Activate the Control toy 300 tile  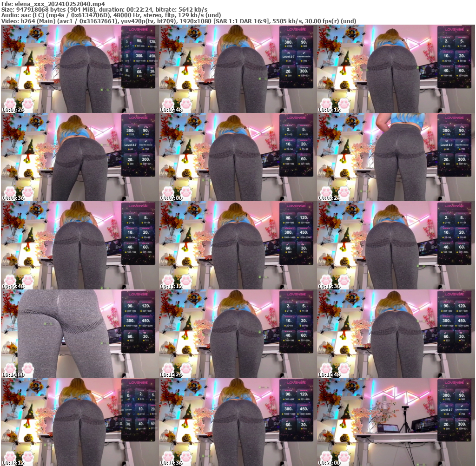click(x=146, y=159)
